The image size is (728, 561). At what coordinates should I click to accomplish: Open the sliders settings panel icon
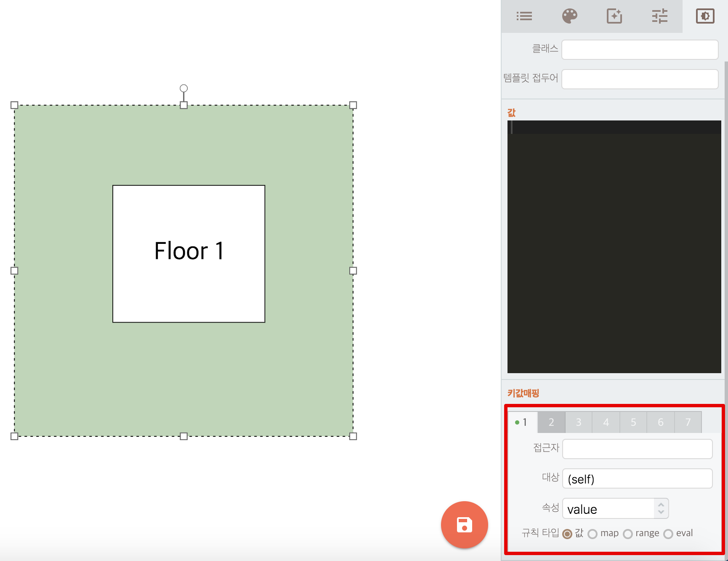click(660, 16)
